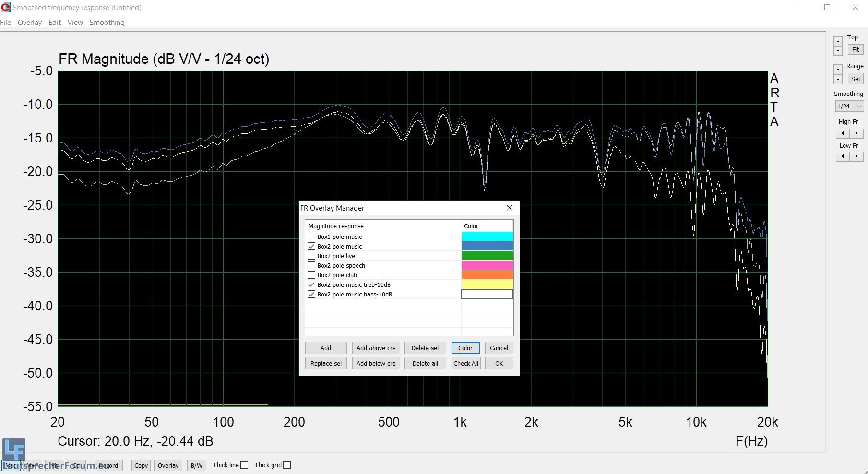Click the B/W button in bottom toolbar
The width and height of the screenshot is (868, 474).
click(x=197, y=465)
